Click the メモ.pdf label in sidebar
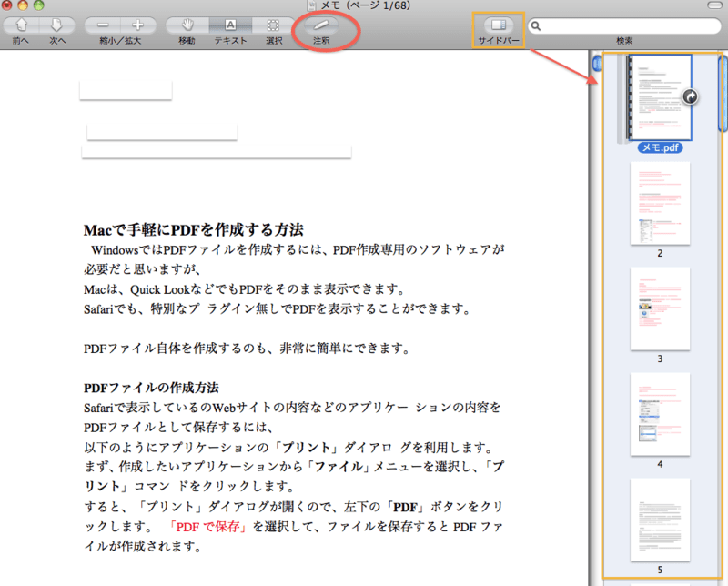This screenshot has height=586, width=728. coord(661,147)
